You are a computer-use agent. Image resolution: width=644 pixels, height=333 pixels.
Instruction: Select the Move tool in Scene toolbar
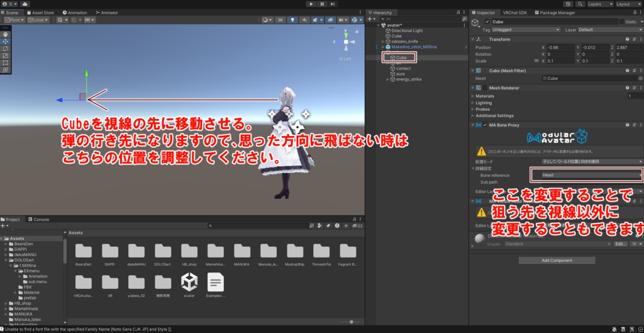[x=5, y=42]
